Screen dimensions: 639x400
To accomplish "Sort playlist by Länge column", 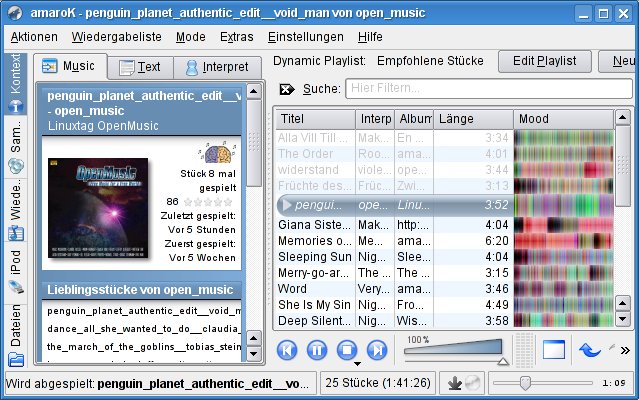I will (x=473, y=119).
